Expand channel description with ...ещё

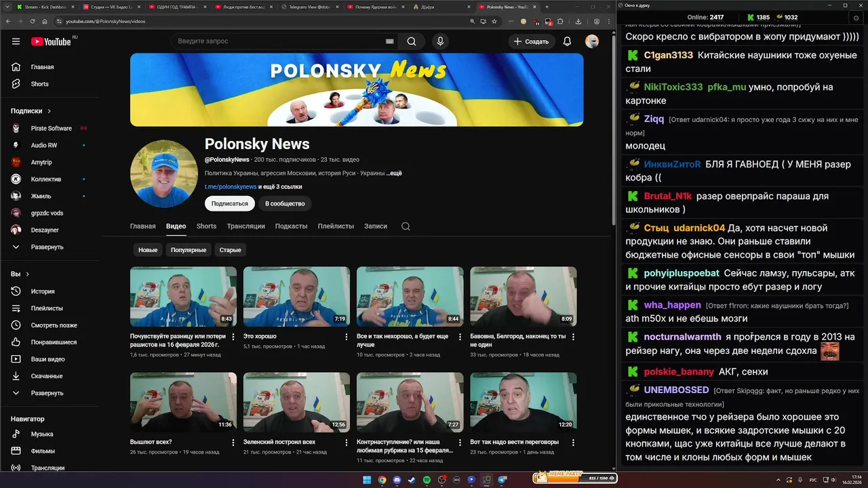pos(394,174)
